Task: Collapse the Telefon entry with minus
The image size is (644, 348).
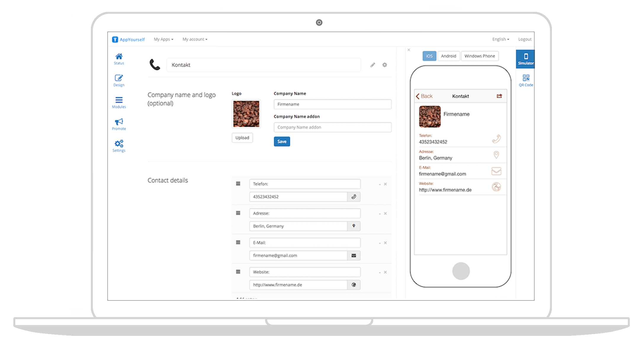Action: (x=380, y=184)
